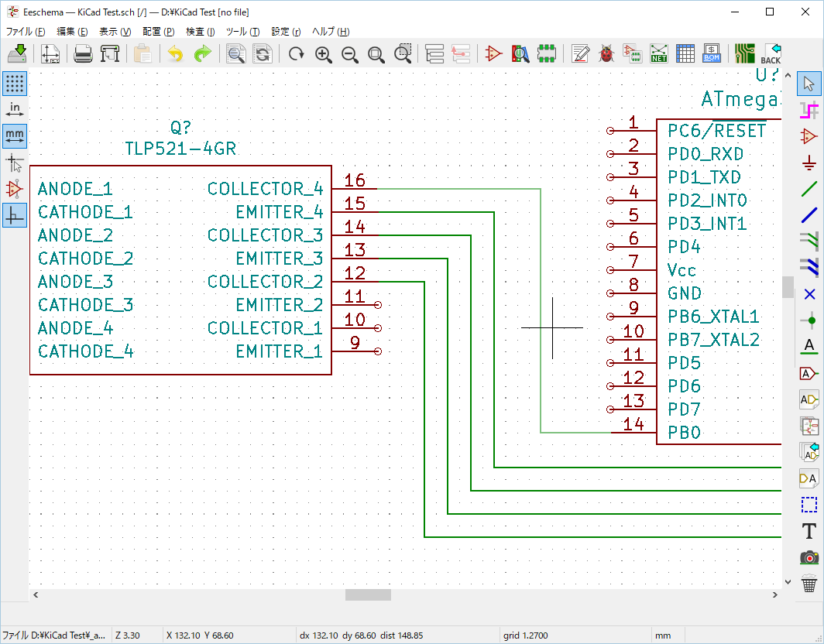
Task: Open the ファイル (F) menu
Action: coord(26,32)
